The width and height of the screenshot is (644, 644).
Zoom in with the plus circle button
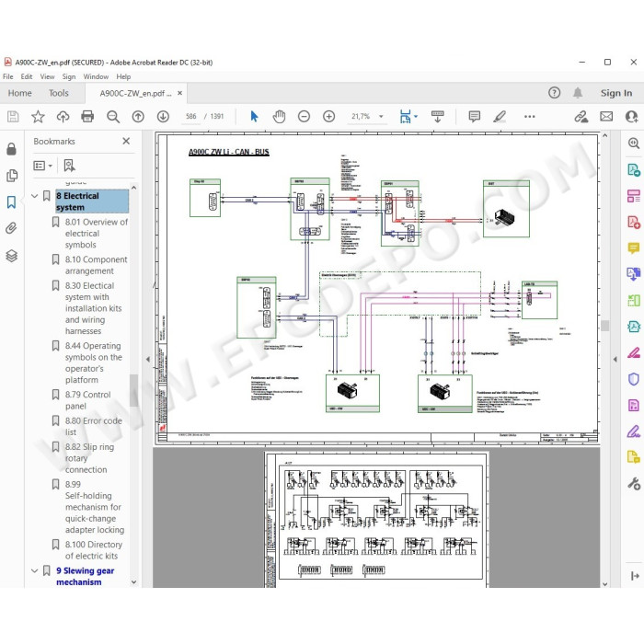(329, 117)
